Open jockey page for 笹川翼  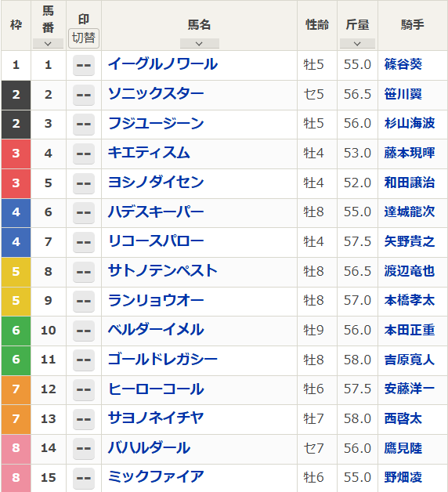coord(403,94)
